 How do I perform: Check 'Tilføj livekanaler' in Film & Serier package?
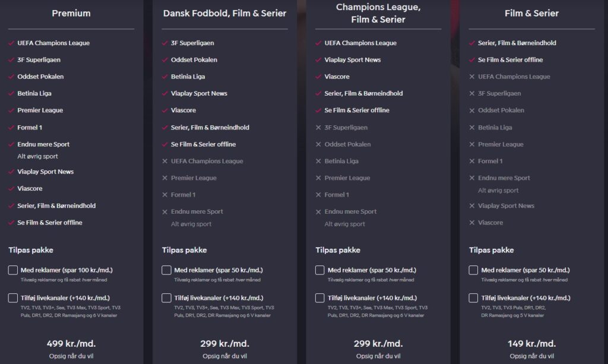473,298
